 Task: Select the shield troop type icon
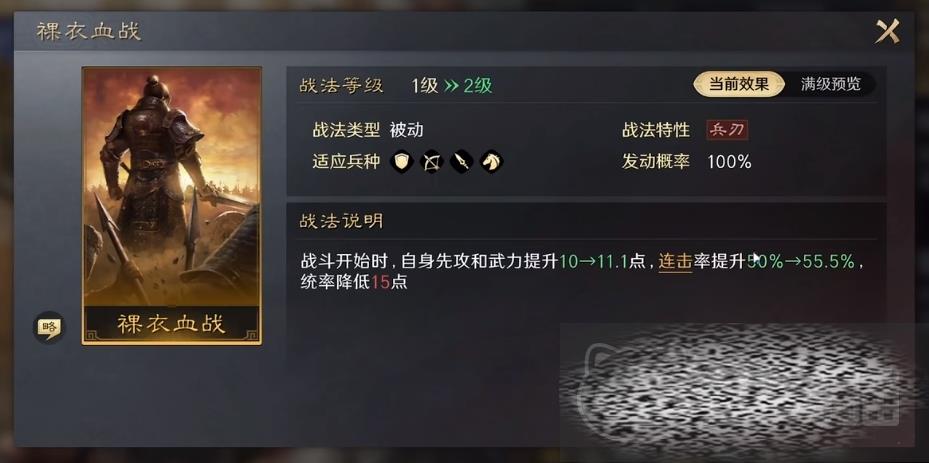402,161
